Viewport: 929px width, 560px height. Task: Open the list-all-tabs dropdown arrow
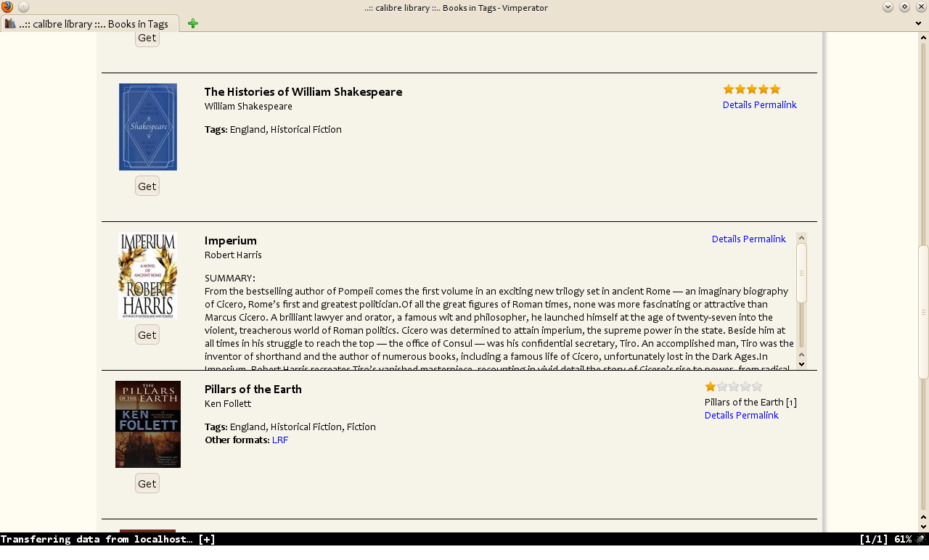(x=918, y=23)
